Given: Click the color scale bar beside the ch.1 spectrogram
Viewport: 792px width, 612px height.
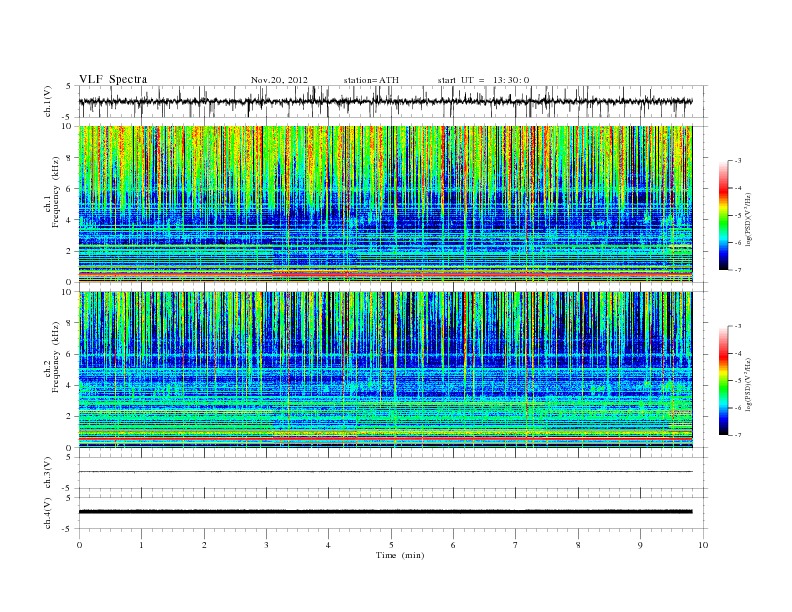Looking at the screenshot, I should click(x=724, y=215).
